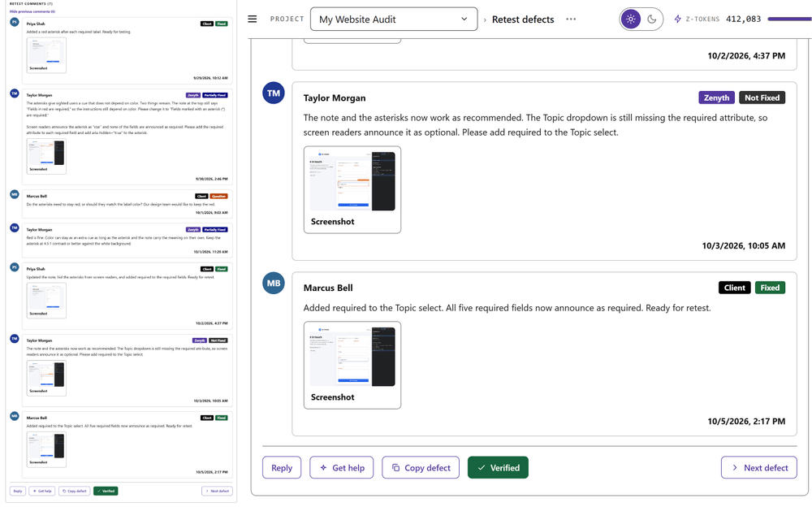Click the large Copy defect button

(421, 468)
